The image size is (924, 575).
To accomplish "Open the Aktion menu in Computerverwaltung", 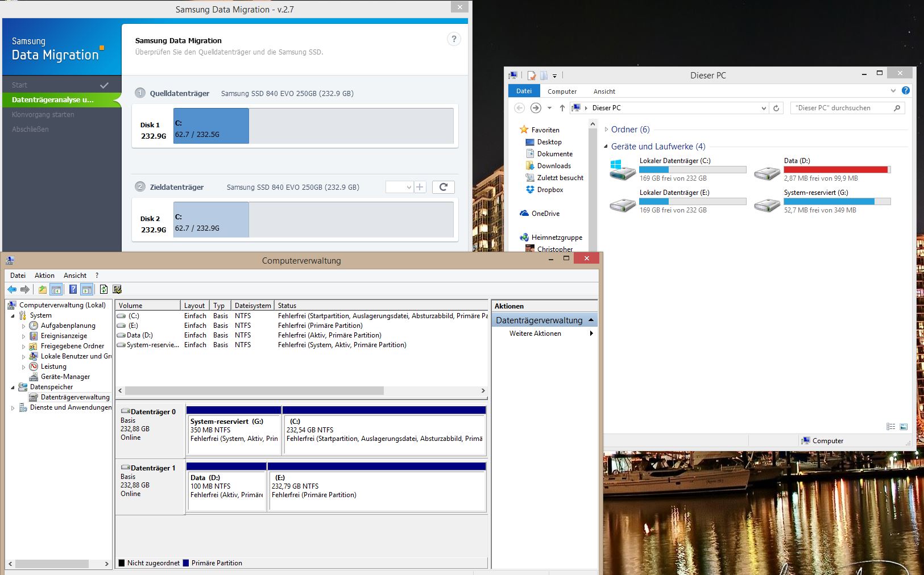I will pos(44,276).
